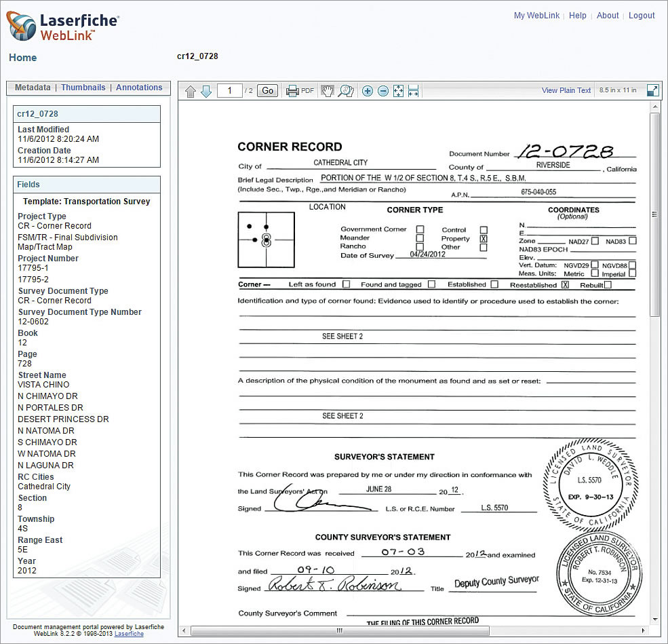Click the Year value 2012
Screen dimensions: 668x644
coord(27,570)
